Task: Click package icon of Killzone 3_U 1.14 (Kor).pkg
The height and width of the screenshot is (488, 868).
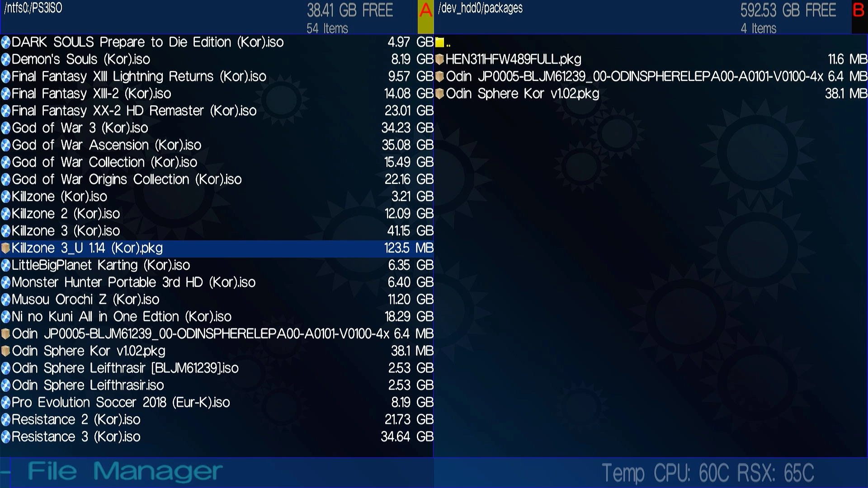Action: pos(6,249)
